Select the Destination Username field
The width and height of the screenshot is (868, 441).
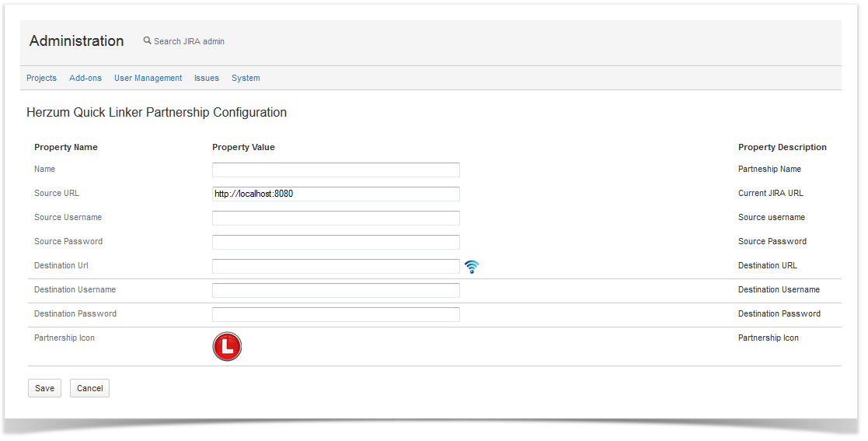(336, 290)
